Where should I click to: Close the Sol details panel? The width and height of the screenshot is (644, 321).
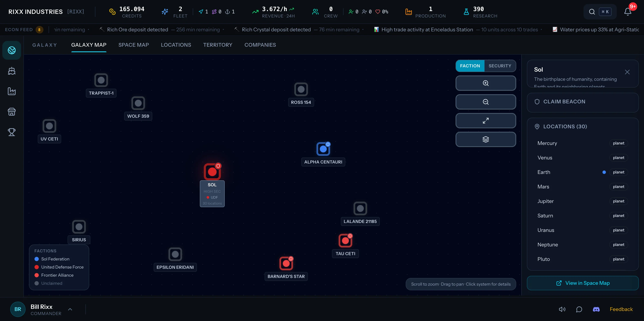tap(627, 72)
